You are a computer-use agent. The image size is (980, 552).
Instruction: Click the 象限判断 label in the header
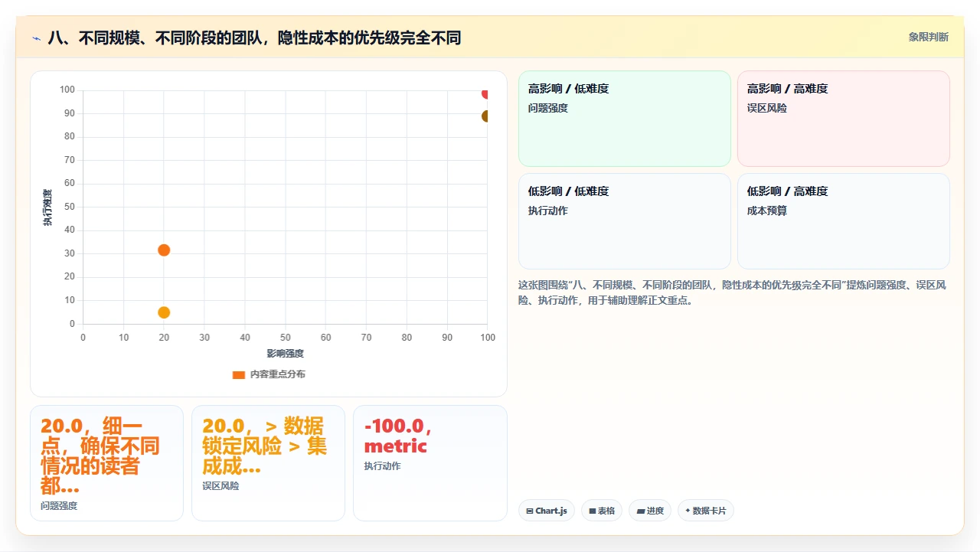click(928, 37)
